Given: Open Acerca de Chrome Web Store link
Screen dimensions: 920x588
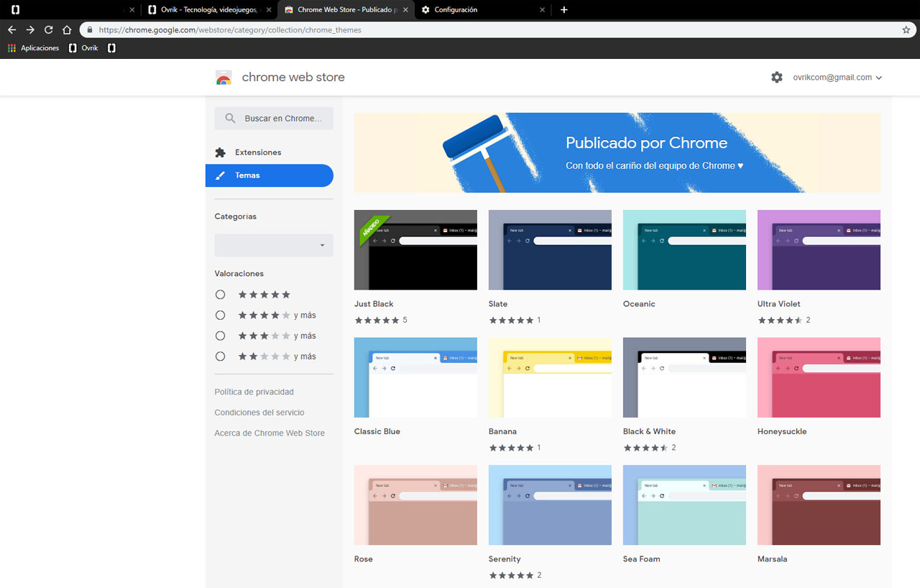Looking at the screenshot, I should [270, 433].
